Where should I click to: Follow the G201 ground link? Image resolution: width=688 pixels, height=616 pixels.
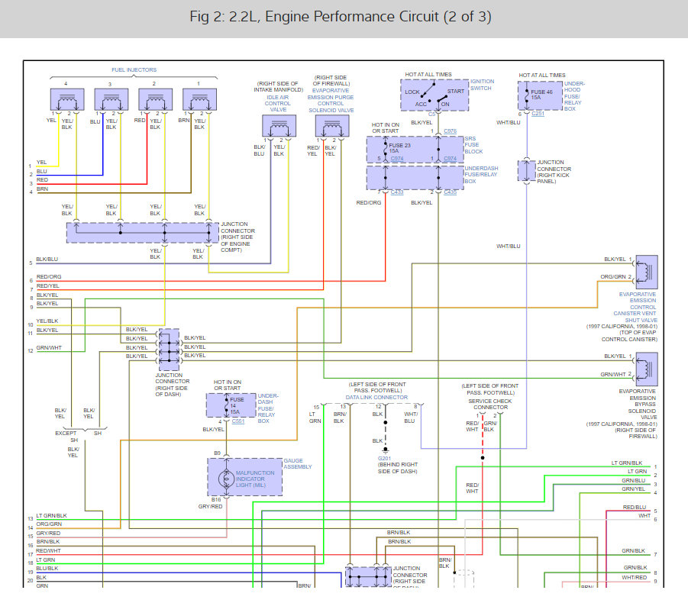click(x=384, y=459)
